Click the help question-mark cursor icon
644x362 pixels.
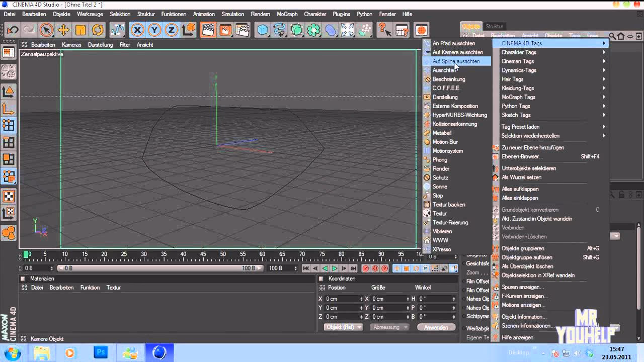click(x=384, y=30)
